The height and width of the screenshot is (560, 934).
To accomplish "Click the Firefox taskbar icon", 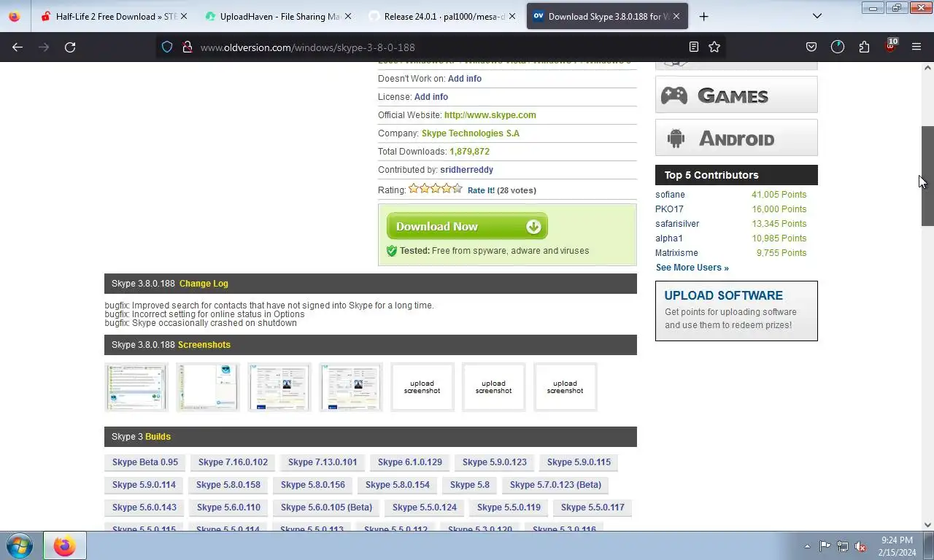I will 64,545.
